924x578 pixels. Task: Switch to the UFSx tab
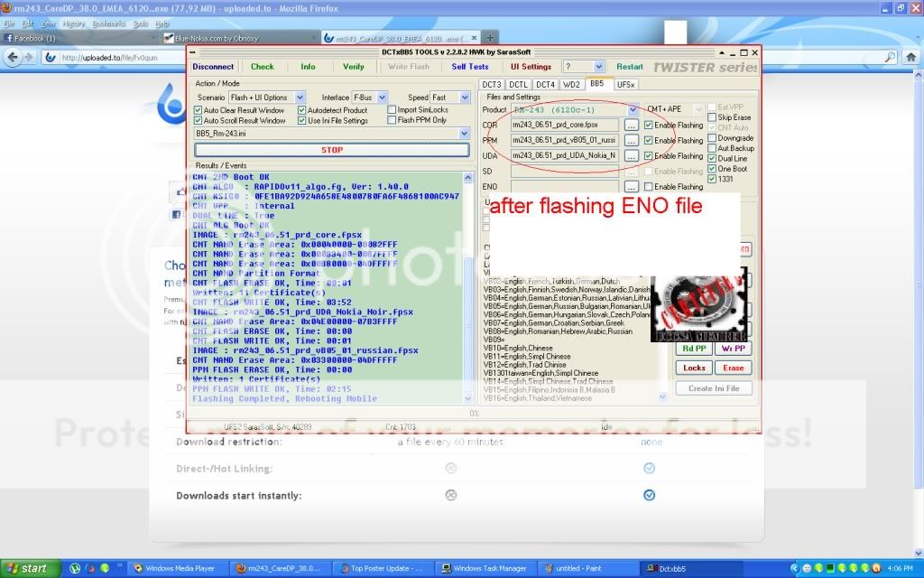point(625,84)
